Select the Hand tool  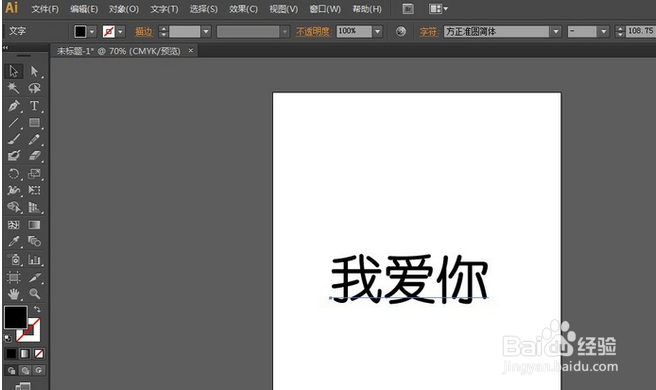point(13,294)
